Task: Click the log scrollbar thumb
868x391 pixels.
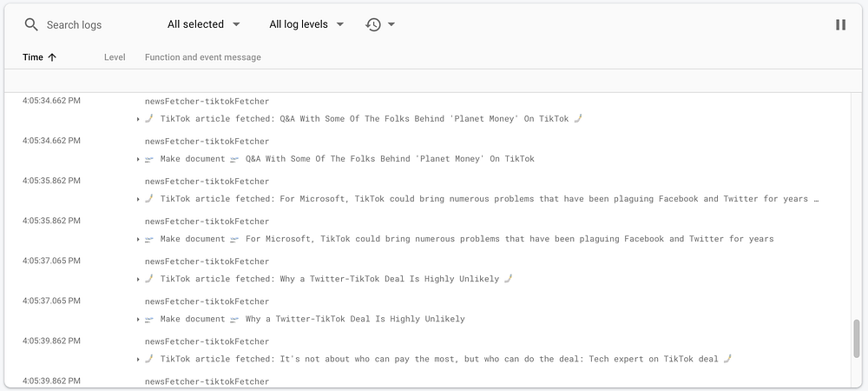Action: [x=857, y=338]
